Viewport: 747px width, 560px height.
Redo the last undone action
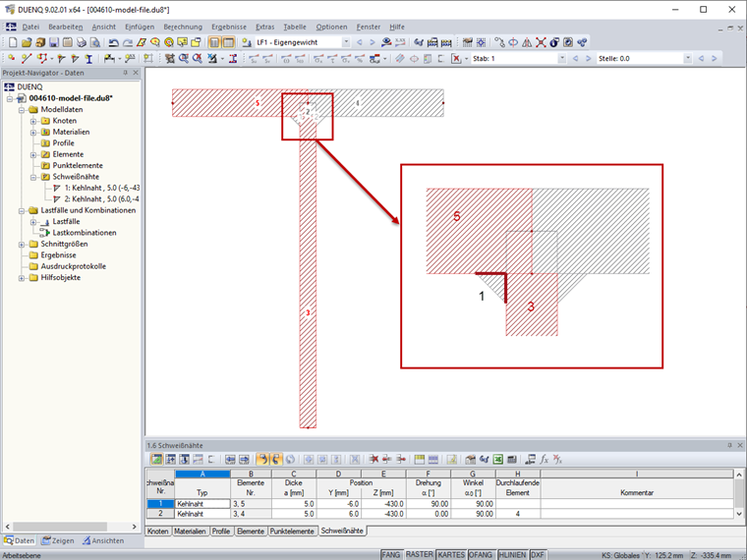pyautogui.click(x=127, y=42)
